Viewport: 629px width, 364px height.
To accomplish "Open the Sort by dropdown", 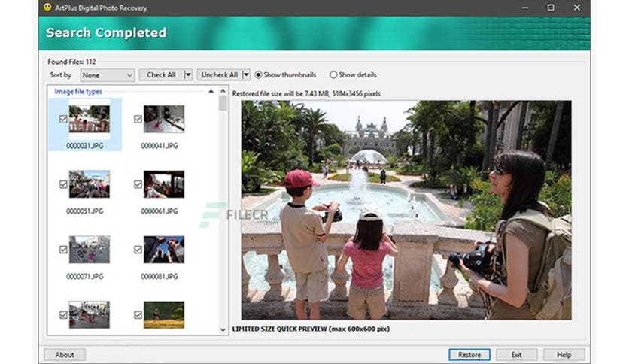I will tap(108, 75).
